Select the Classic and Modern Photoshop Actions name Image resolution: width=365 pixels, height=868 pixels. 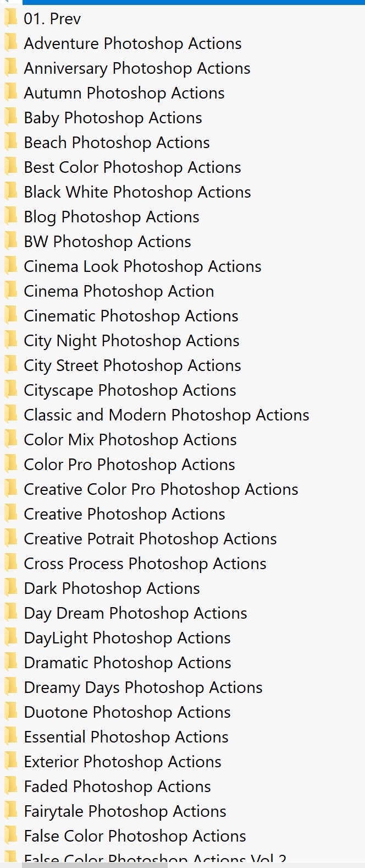[x=166, y=415]
